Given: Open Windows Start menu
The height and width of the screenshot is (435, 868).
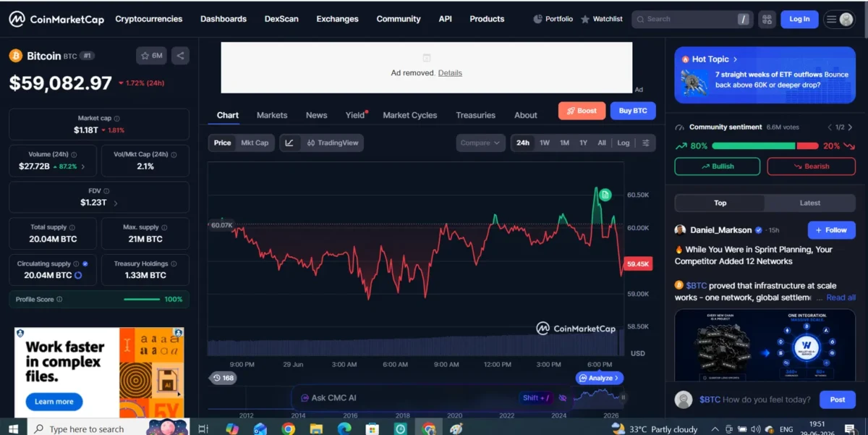Looking at the screenshot, I should [x=13, y=428].
